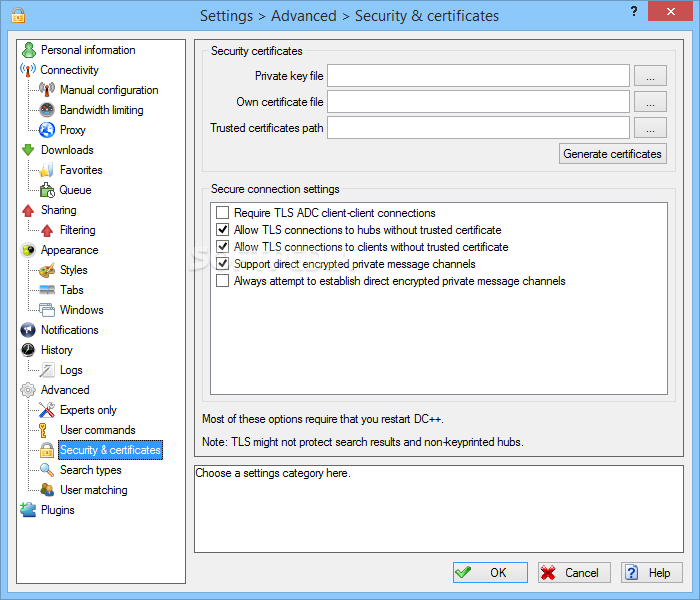The image size is (700, 600).
Task: Click the Advanced gear icon
Action: tap(28, 390)
